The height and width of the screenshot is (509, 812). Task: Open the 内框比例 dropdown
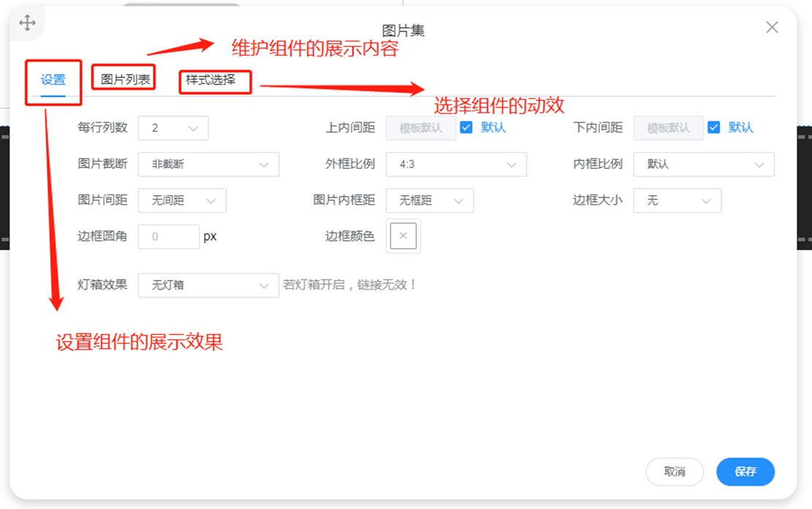[703, 165]
